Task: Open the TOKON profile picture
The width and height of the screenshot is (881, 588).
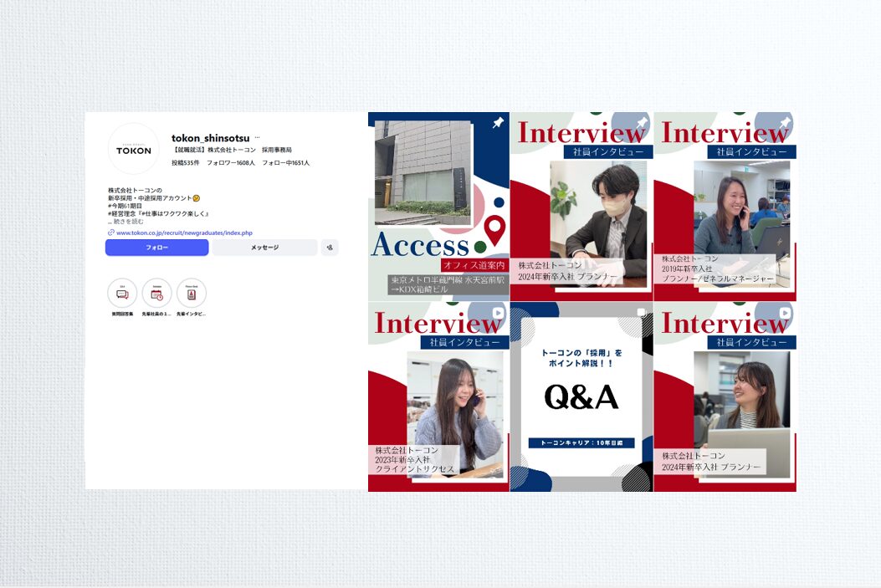Action: [134, 150]
